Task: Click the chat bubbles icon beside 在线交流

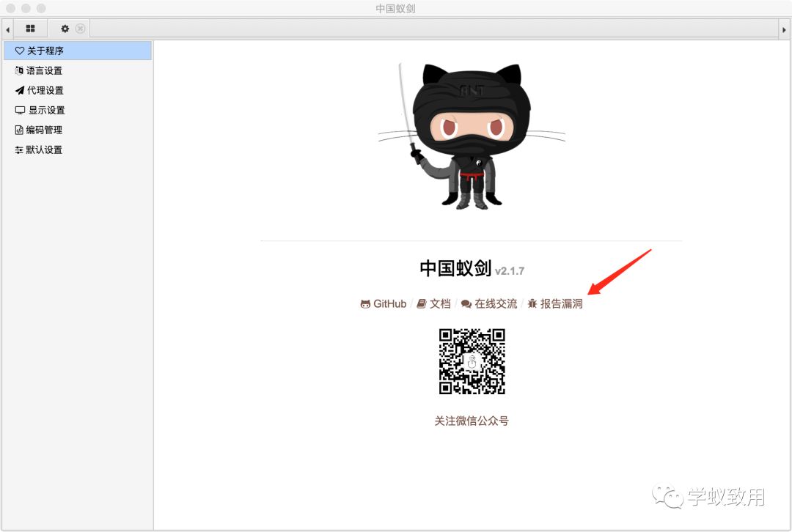Action: click(466, 304)
